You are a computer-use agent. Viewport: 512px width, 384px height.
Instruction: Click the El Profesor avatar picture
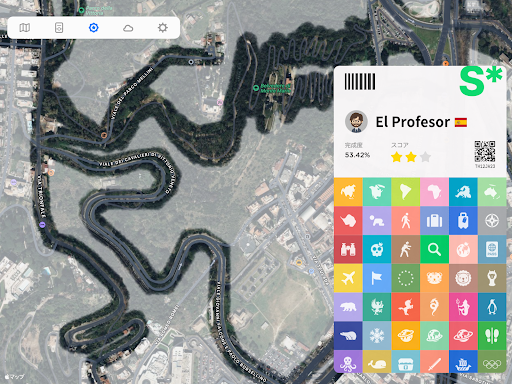356,122
